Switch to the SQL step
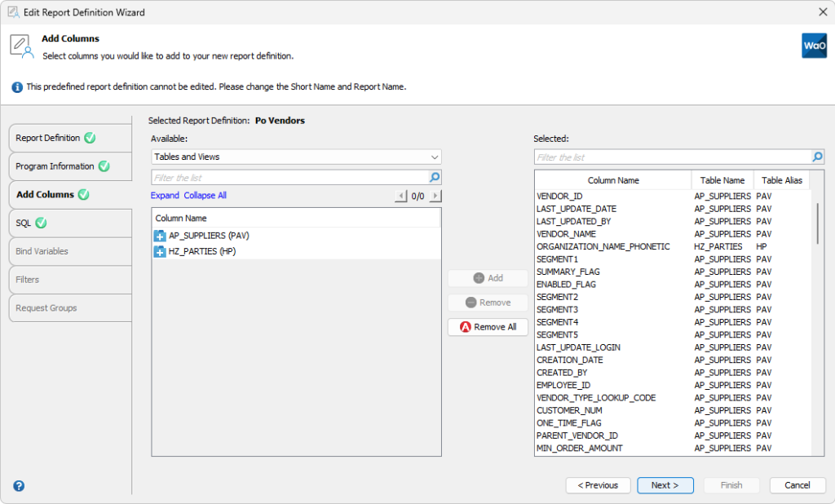 69,223
